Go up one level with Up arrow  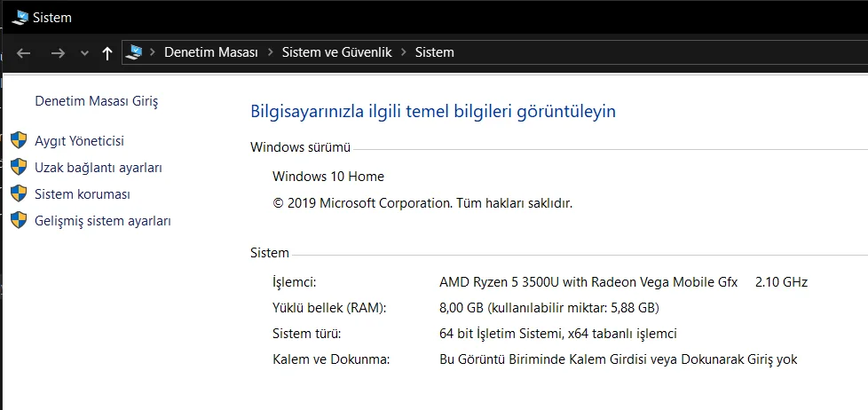107,53
